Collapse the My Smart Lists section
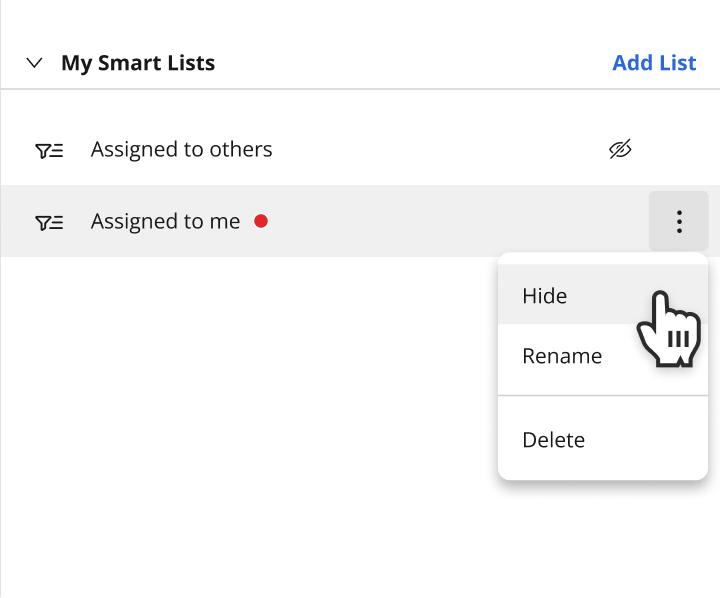Image resolution: width=720 pixels, height=598 pixels. click(x=34, y=62)
